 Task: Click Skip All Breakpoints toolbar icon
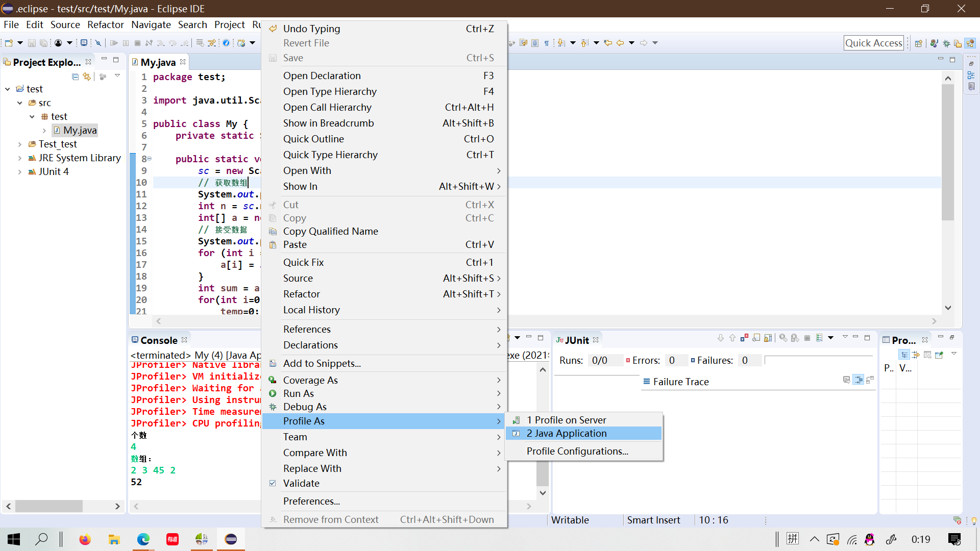pos(99,43)
